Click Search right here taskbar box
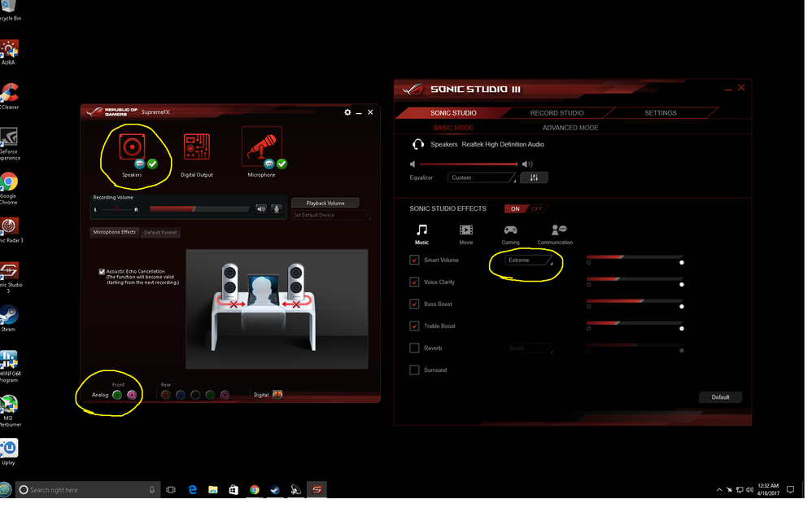The height and width of the screenshot is (508, 812). click(88, 490)
